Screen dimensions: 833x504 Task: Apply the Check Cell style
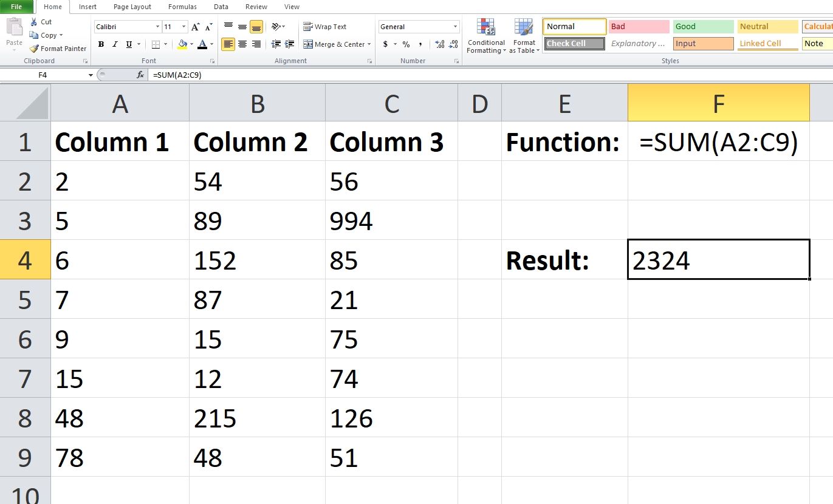pos(575,44)
